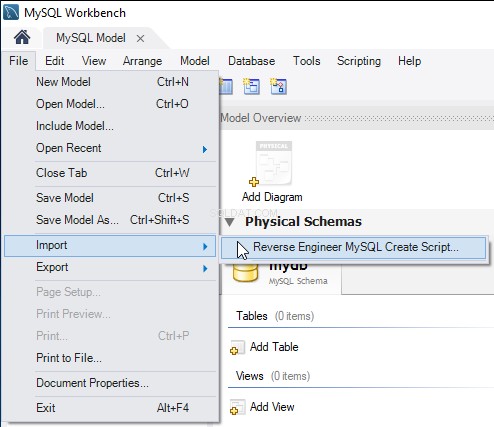Click the new view toolbar icon
This screenshot has height=427, width=494.
pos(252,86)
